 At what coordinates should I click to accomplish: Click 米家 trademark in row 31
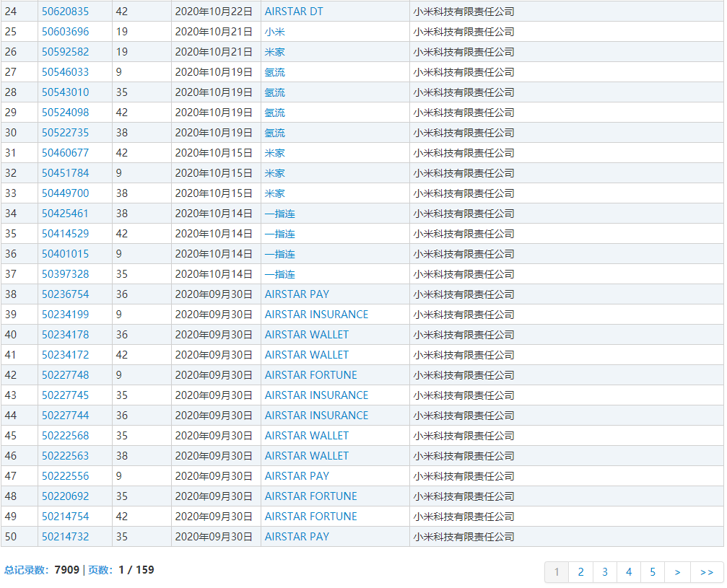coord(275,153)
